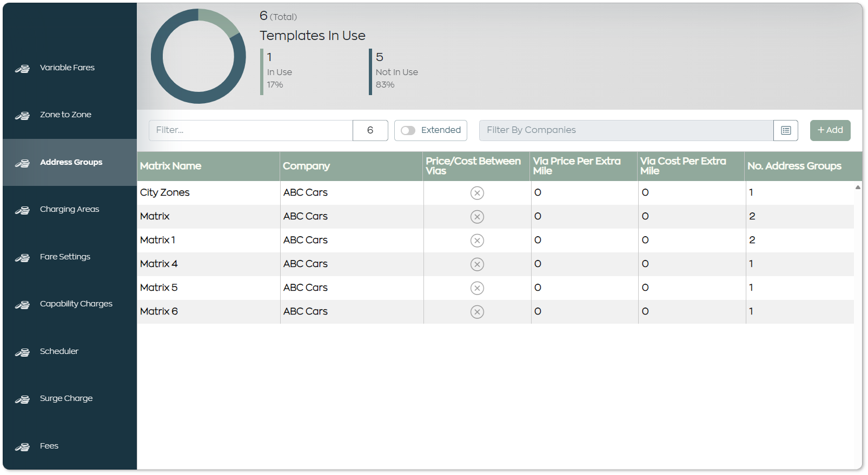This screenshot has width=868, height=475.
Task: Click the Filter By Companies field
Action: pos(626,130)
